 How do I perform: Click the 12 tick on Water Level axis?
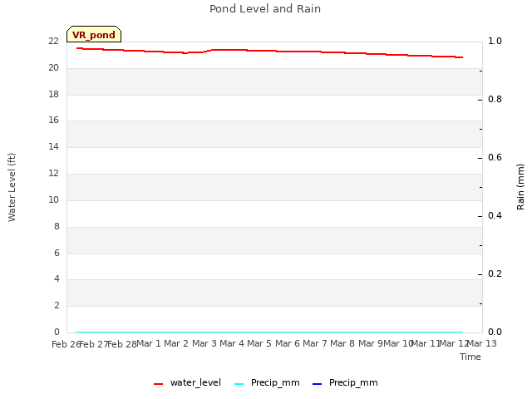pos(53,174)
